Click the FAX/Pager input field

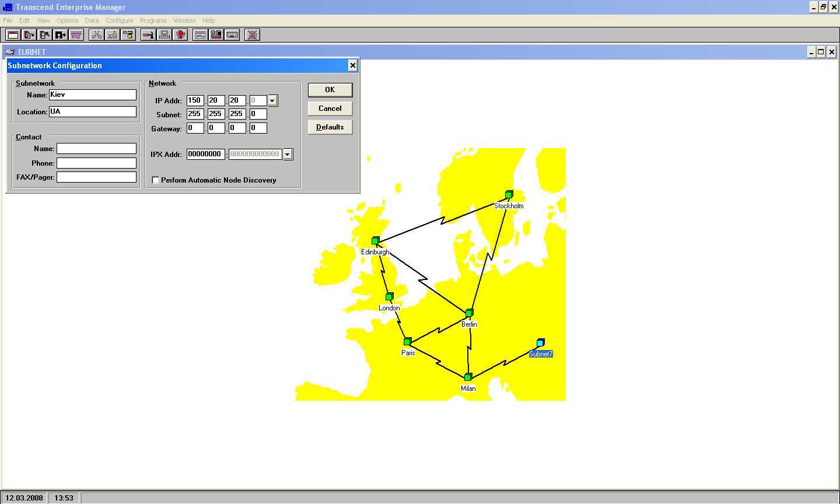pos(96,177)
